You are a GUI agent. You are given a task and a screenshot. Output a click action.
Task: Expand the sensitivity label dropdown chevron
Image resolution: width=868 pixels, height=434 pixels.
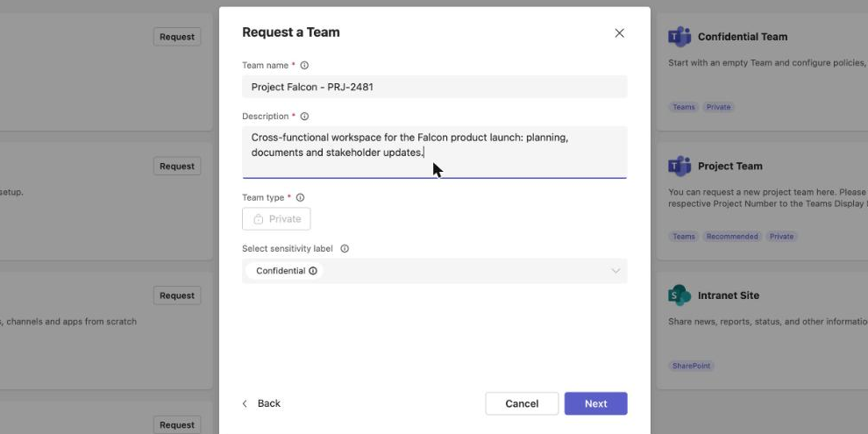[x=615, y=271]
